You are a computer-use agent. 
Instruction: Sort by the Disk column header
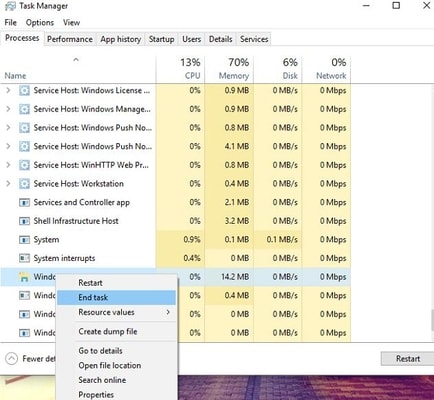278,69
